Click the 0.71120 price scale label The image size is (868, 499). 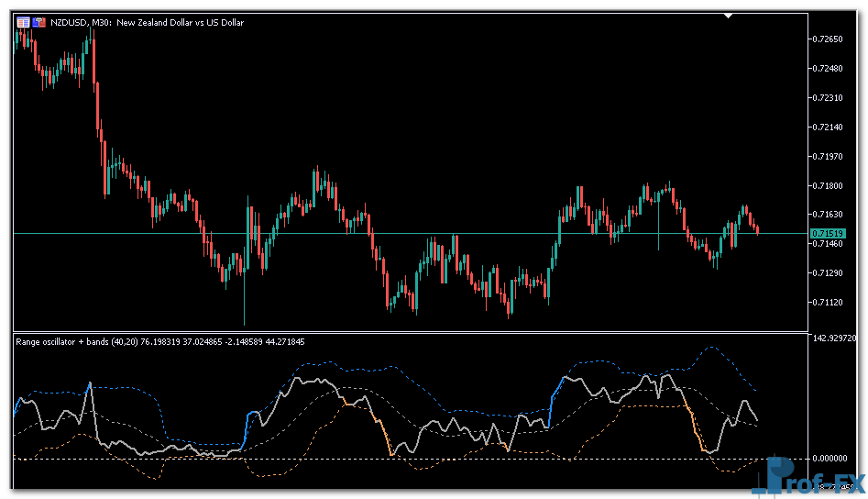point(828,302)
